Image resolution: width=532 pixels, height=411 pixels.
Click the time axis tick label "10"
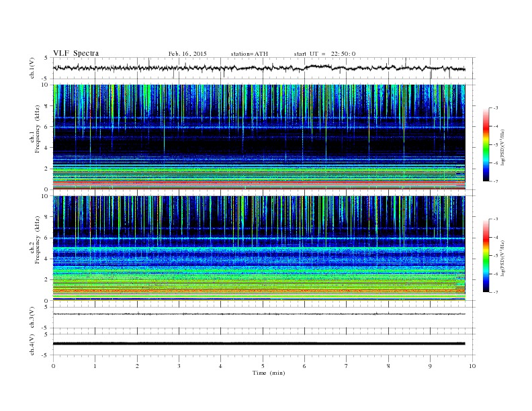coord(472,366)
